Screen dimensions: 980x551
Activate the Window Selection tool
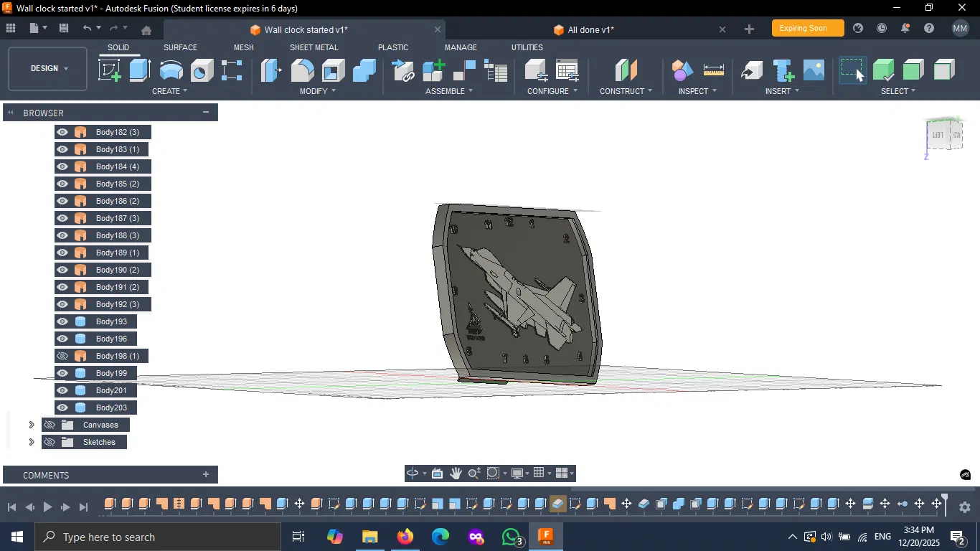point(853,70)
